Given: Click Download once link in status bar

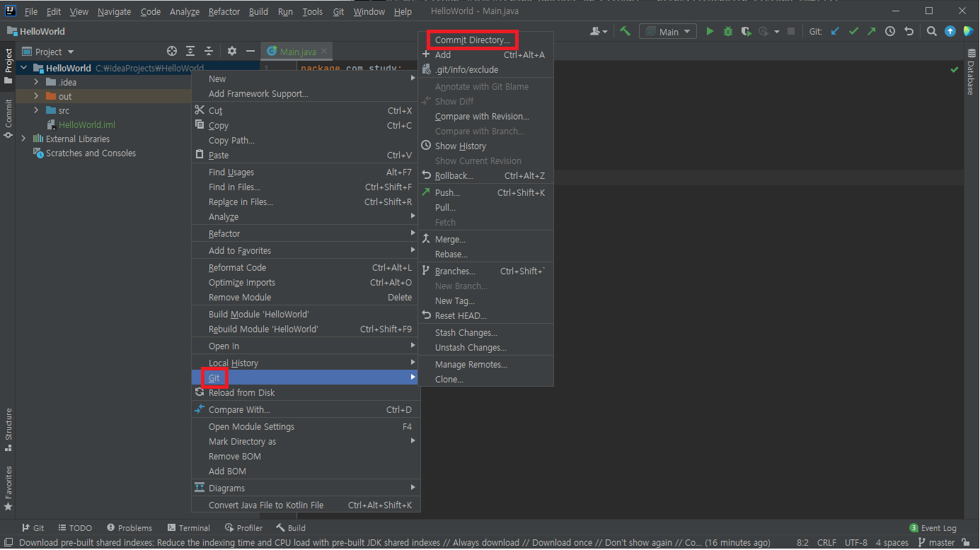Looking at the screenshot, I should (563, 543).
